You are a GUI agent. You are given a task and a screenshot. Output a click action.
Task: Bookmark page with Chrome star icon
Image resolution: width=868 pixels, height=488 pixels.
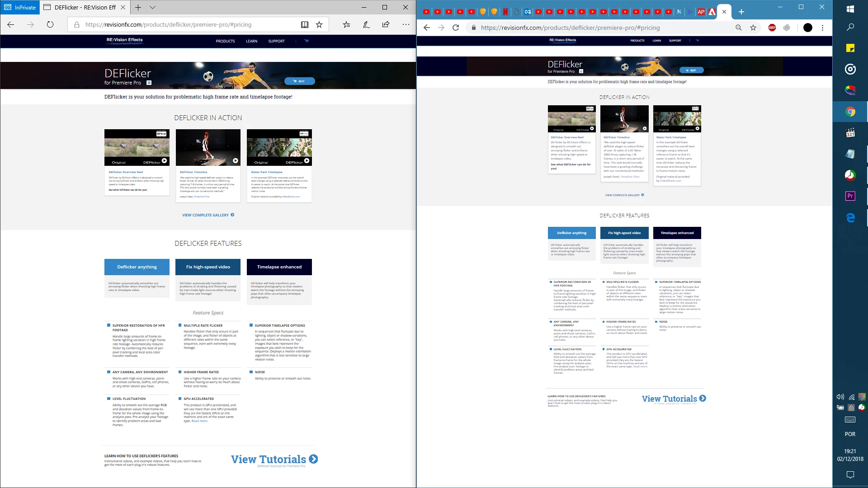[x=753, y=28]
